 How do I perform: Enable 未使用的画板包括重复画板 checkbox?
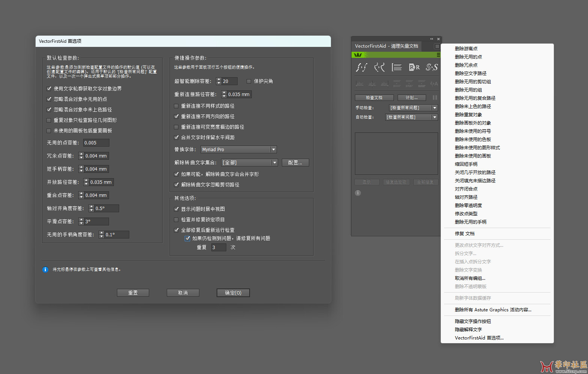pyautogui.click(x=49, y=131)
